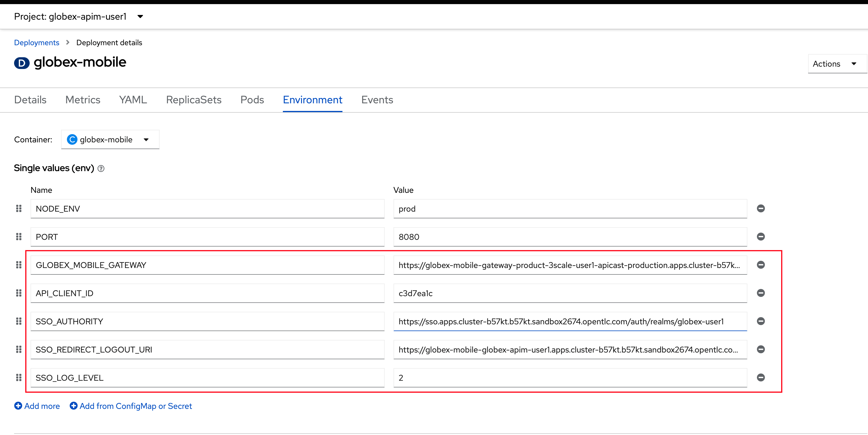Click Add from ConfigMap or Secret
The image size is (868, 435).
tap(131, 406)
